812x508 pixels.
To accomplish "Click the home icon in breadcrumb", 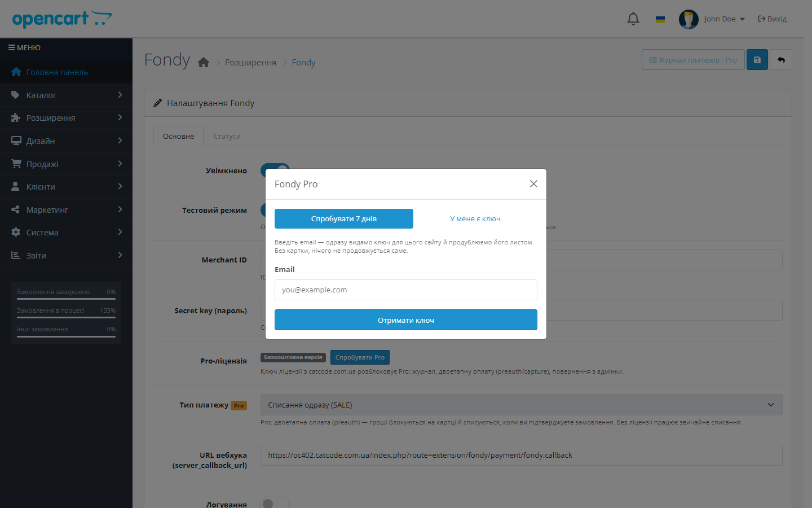I will click(x=204, y=62).
